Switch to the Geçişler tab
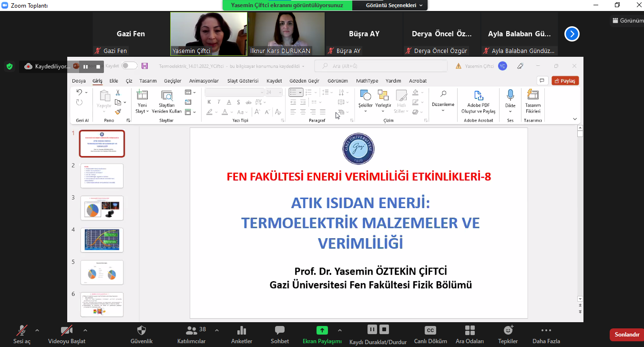The image size is (644, 347). point(173,81)
